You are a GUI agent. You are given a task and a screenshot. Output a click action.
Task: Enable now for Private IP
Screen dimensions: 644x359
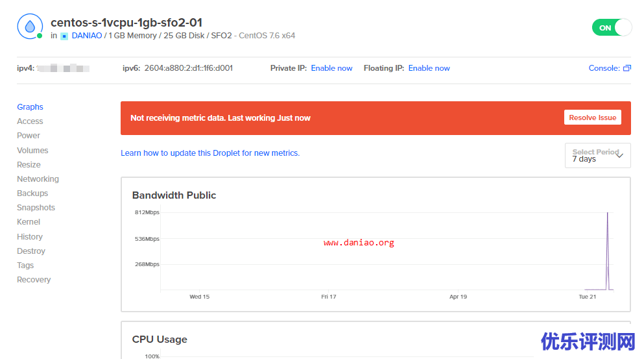(x=331, y=68)
